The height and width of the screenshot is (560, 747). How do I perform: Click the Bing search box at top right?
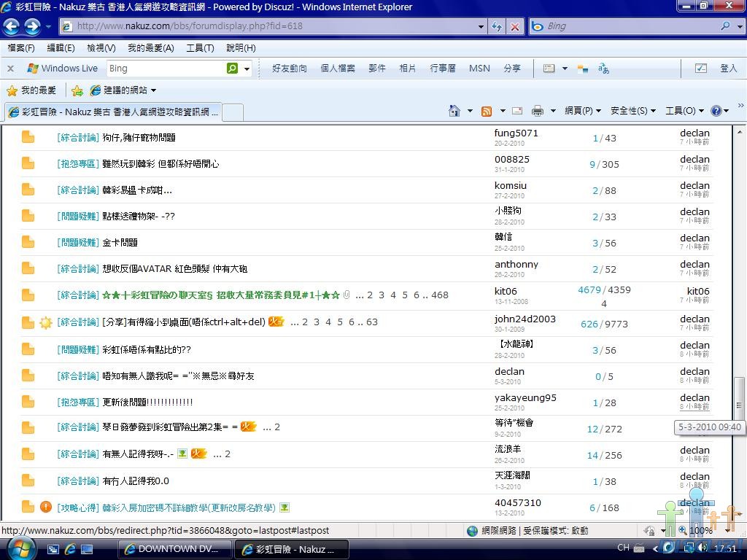pyautogui.click(x=631, y=27)
